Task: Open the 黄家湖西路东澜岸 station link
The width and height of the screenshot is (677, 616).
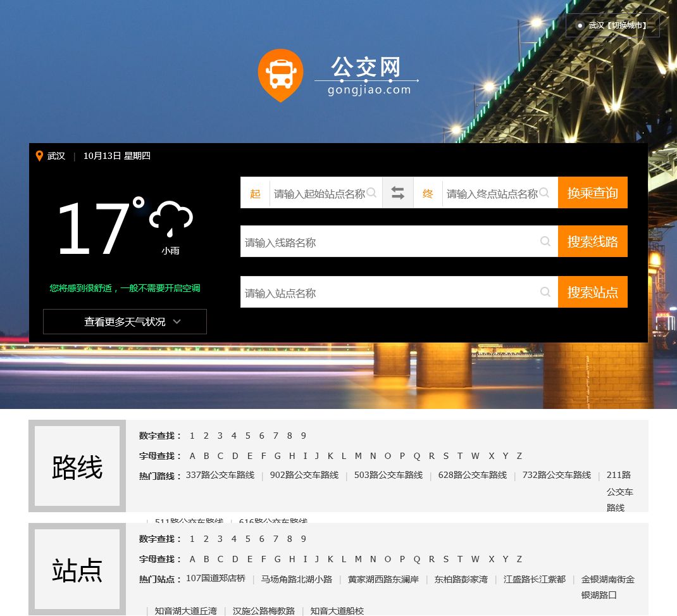Action: point(383,579)
